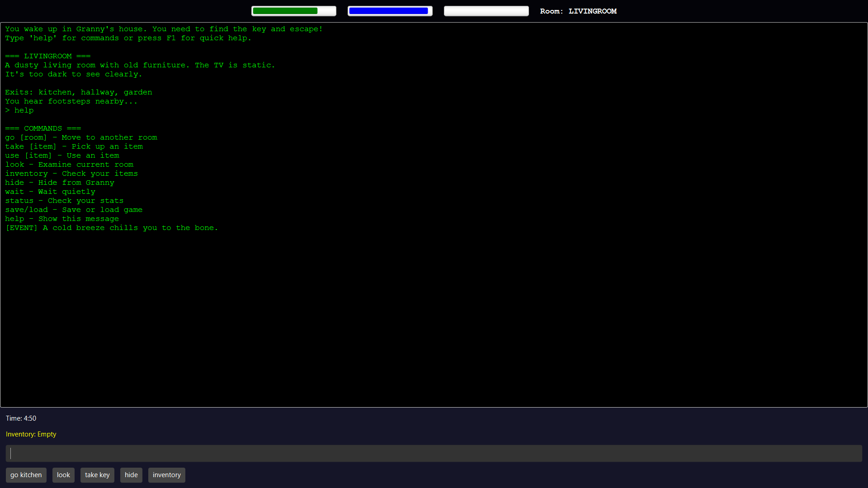Click the 'Exits: kitchen, hallway, garden' line

[x=78, y=92]
